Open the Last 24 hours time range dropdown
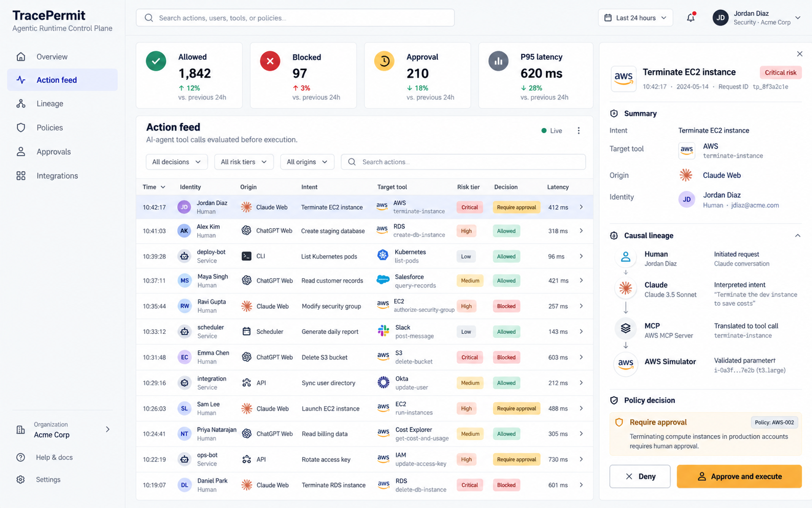 click(x=635, y=18)
